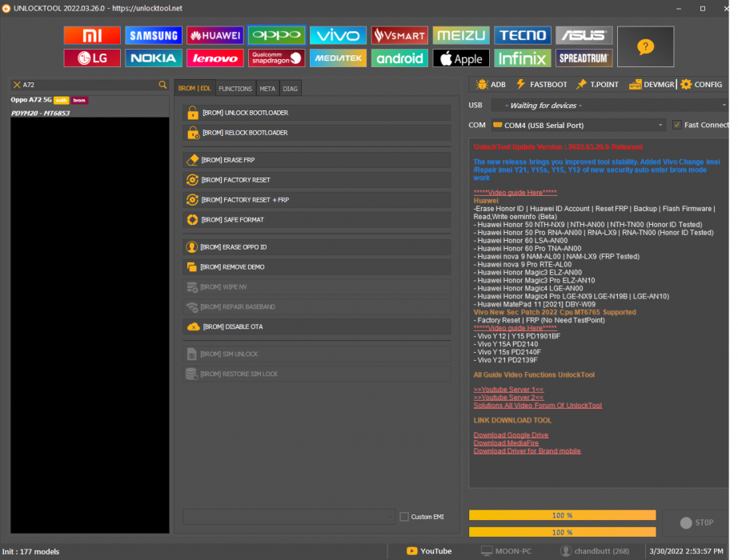Select the Meizu brand logo
The image size is (738, 560).
coord(461,35)
